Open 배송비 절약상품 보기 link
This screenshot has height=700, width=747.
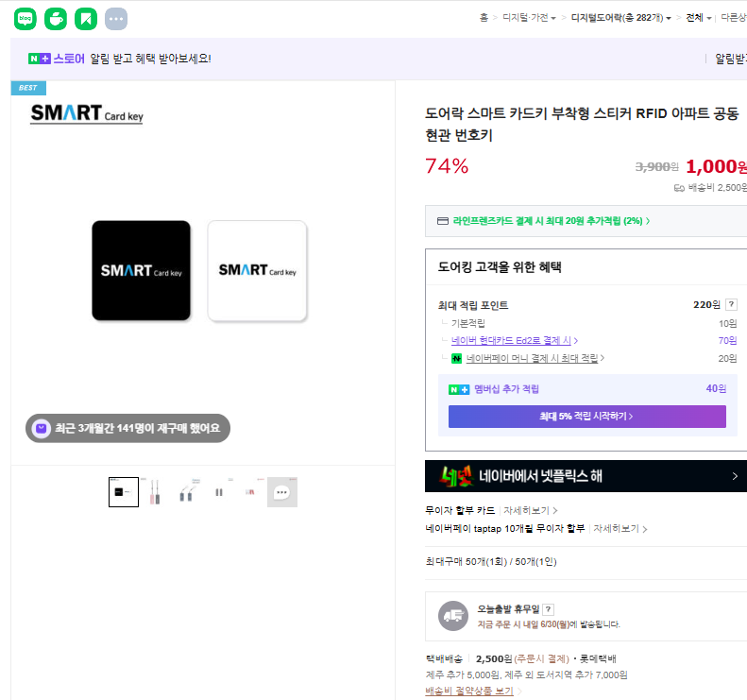(469, 691)
